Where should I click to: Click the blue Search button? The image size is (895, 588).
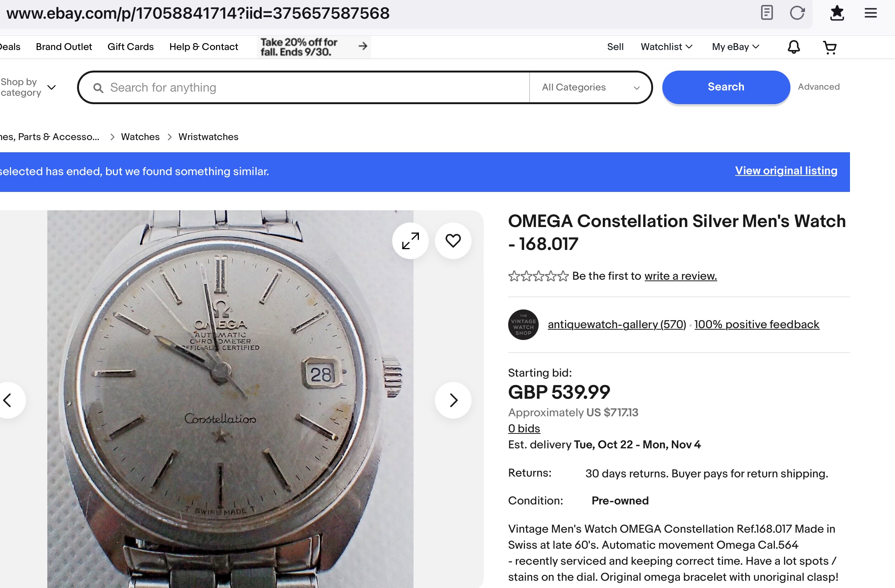(726, 87)
